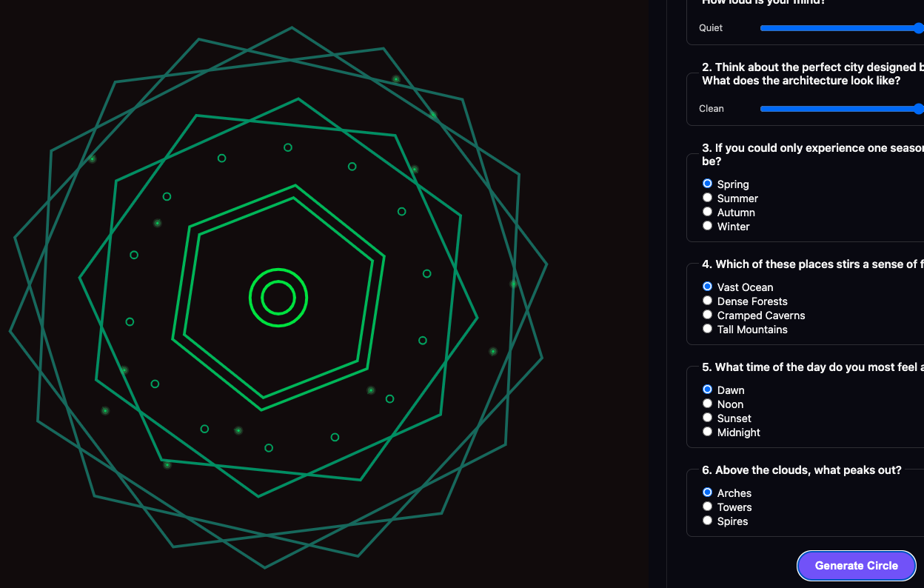Select Cramped Caverns option

pos(708,315)
